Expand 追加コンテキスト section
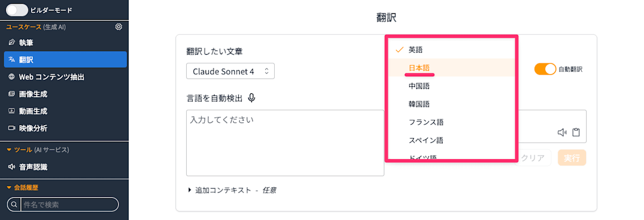 coord(232,190)
